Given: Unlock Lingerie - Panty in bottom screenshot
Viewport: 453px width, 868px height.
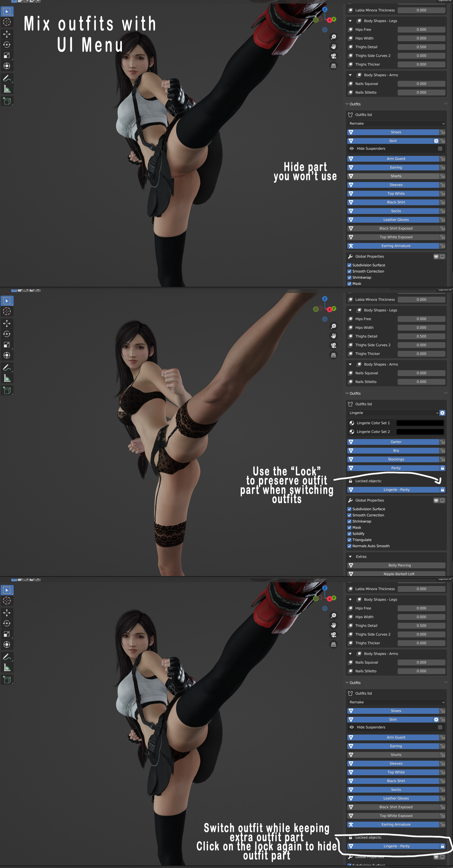Looking at the screenshot, I should point(442,846).
